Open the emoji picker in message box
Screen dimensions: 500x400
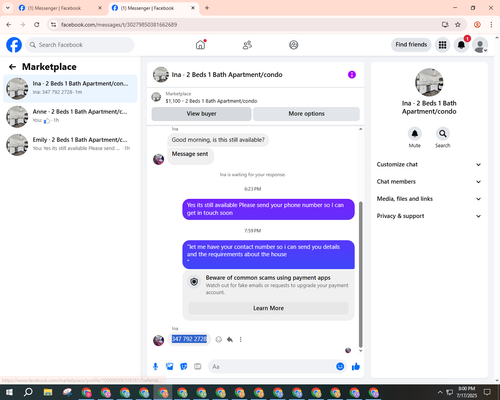pos(340,367)
